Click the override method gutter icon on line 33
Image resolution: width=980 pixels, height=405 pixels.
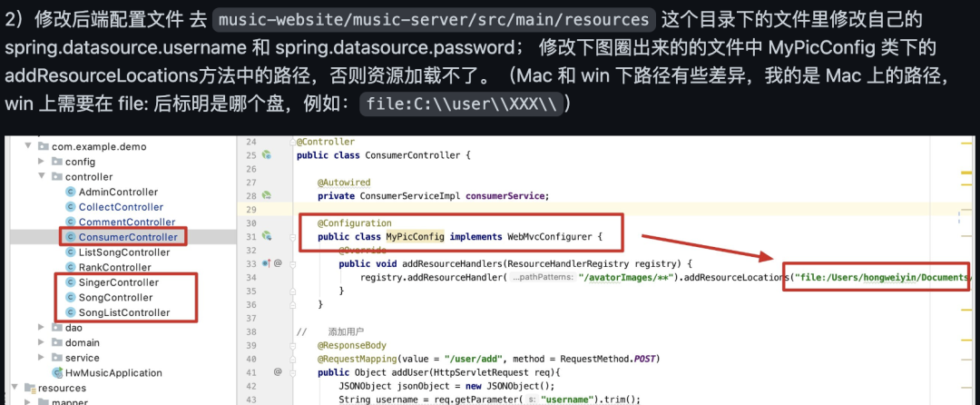266,263
